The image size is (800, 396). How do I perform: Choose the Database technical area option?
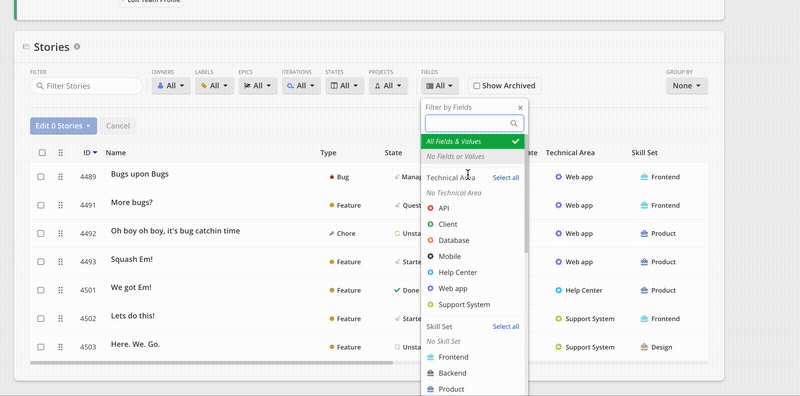[473, 240]
